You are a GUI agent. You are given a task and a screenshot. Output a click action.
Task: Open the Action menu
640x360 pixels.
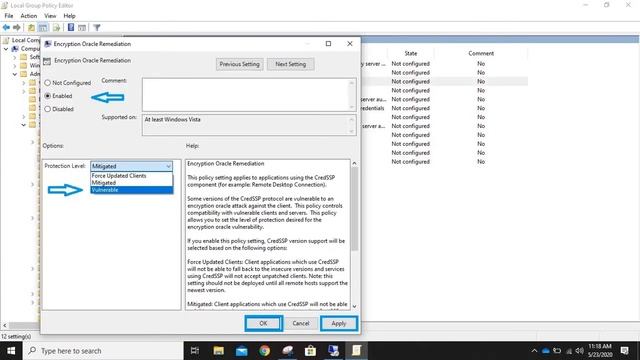pos(29,16)
